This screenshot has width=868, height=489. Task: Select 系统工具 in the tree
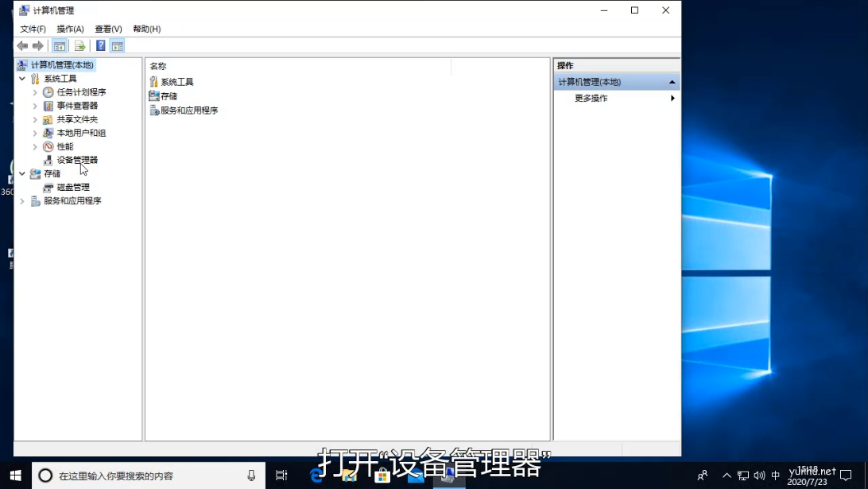tap(60, 79)
